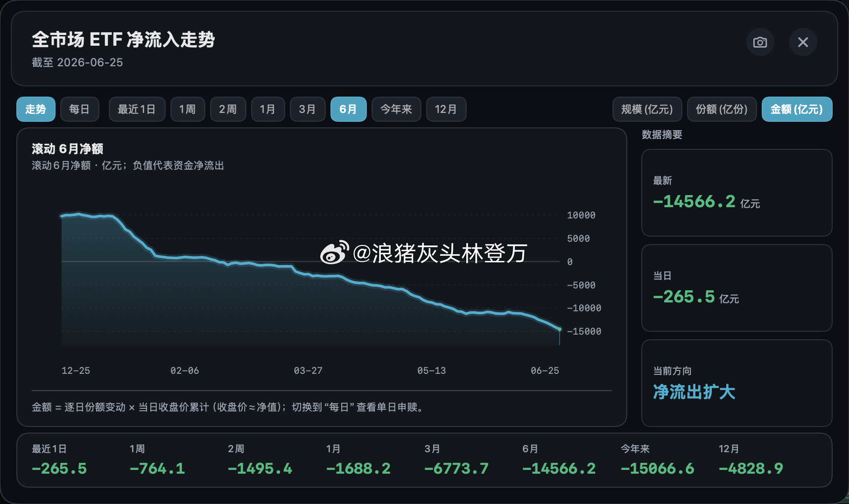
Task: Select the 6月 time range
Action: pyautogui.click(x=348, y=109)
